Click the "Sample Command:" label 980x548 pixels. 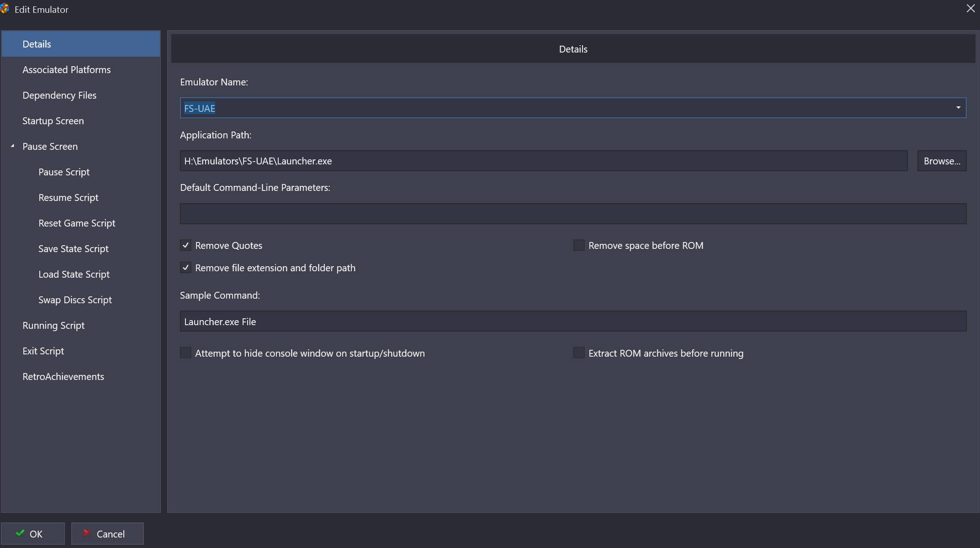point(220,295)
